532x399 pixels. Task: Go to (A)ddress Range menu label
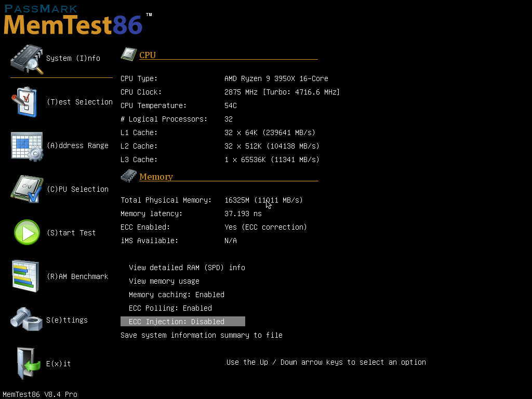78,145
